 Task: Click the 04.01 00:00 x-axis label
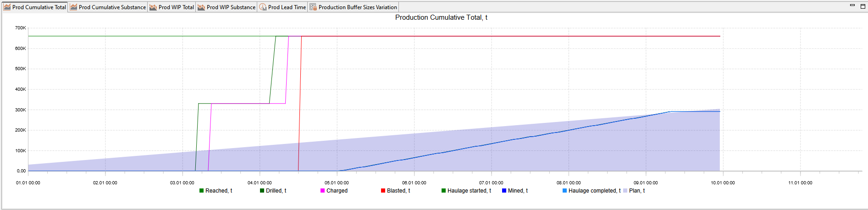[260, 183]
